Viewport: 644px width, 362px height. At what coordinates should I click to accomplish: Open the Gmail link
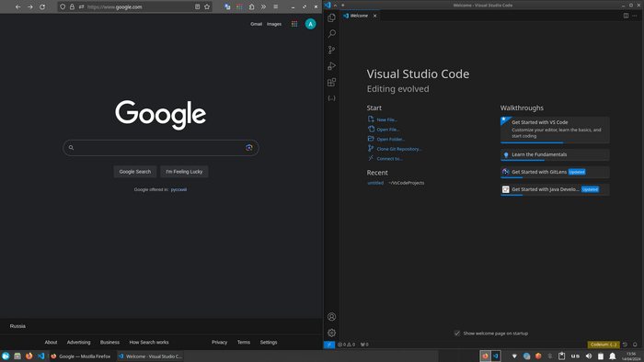[257, 24]
